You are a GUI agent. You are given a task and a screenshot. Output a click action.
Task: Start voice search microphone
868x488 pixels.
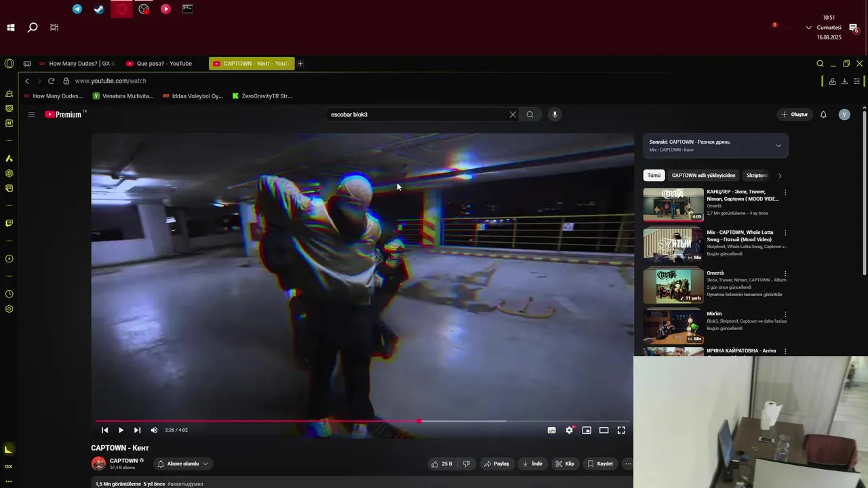(555, 115)
